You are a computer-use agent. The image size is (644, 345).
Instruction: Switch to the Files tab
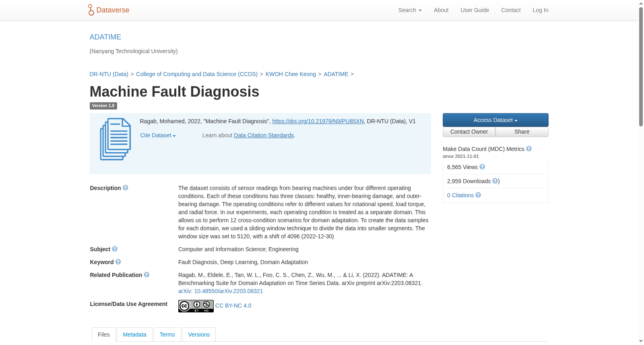tap(104, 335)
